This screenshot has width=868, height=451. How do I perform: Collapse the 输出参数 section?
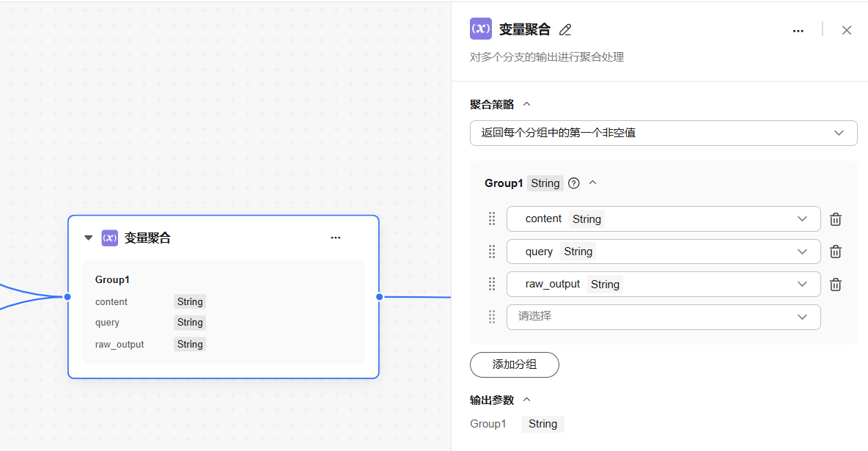tap(526, 400)
